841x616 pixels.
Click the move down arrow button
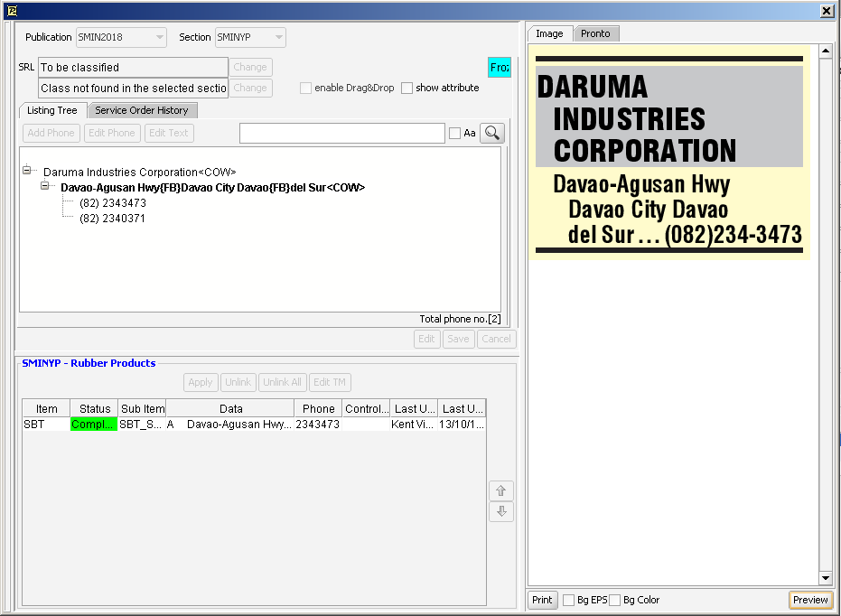501,511
